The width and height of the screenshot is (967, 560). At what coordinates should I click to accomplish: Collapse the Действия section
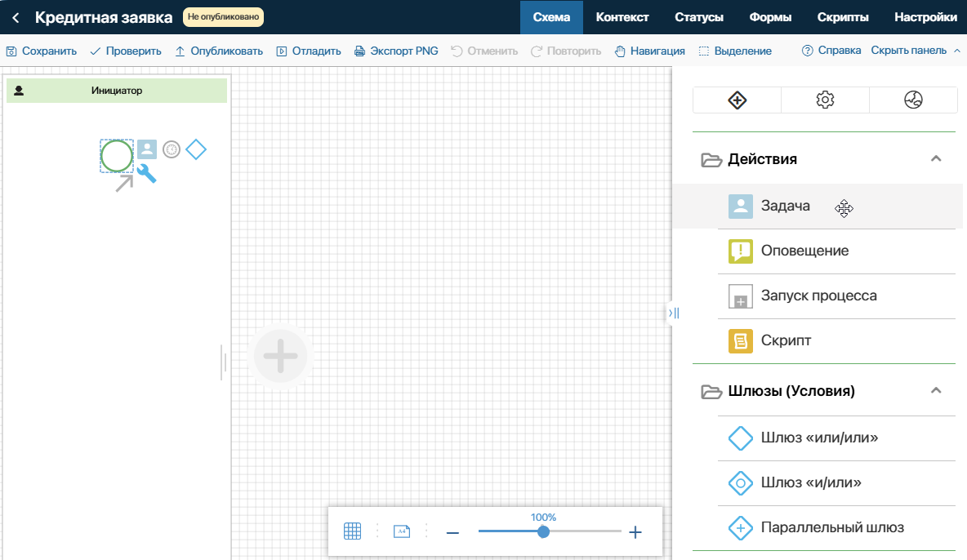pos(935,159)
